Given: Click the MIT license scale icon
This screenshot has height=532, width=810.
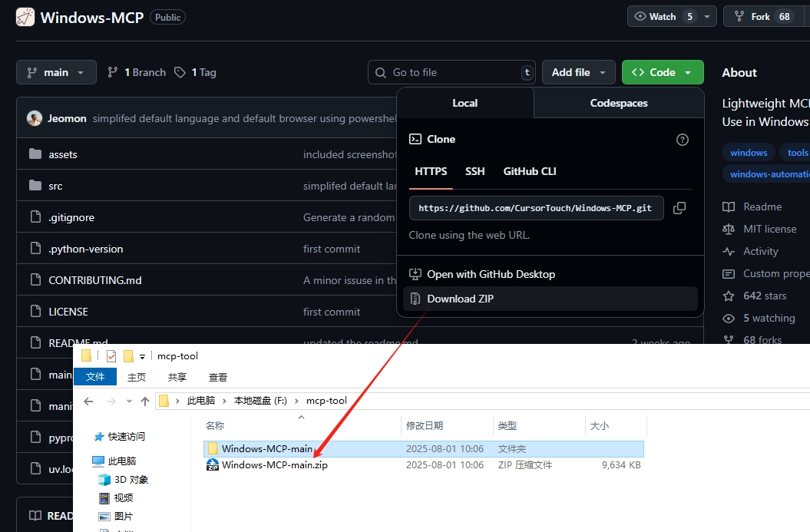Looking at the screenshot, I should pos(729,229).
